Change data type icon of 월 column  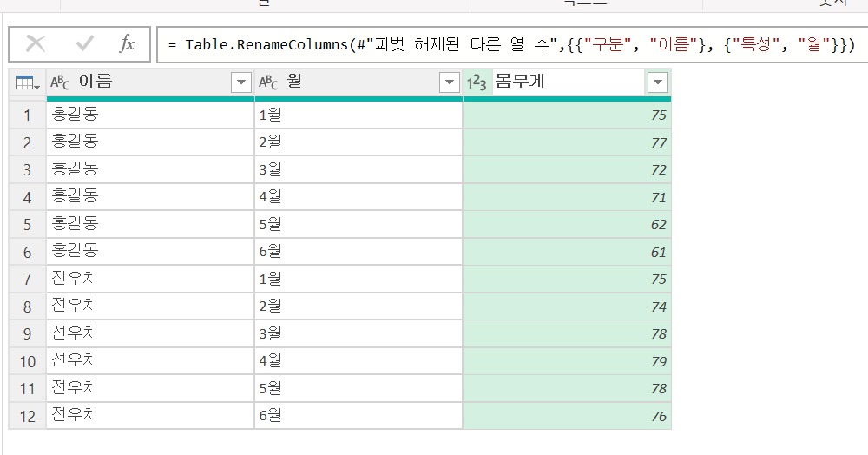(268, 82)
